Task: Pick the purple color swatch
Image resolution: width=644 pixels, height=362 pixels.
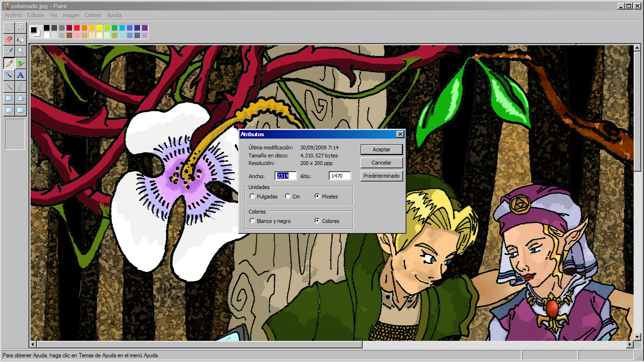Action: (145, 28)
